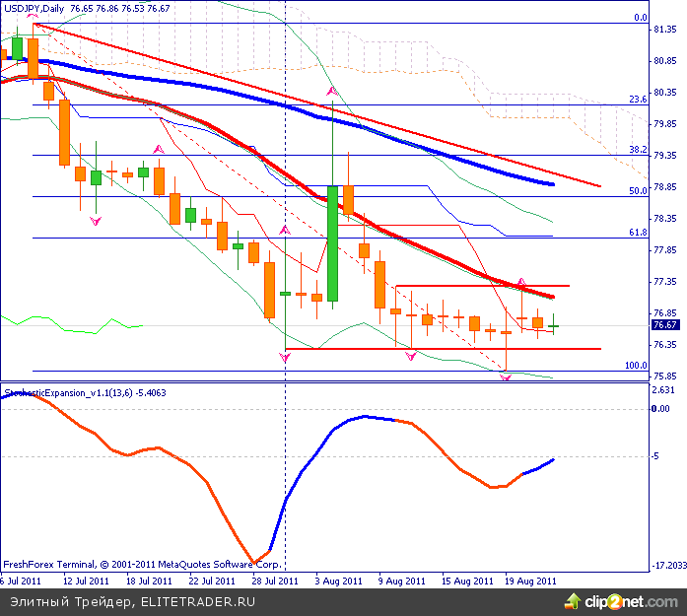Image resolution: width=687 pixels, height=616 pixels.
Task: Click the 81.35 price axis label
Action: 664,30
